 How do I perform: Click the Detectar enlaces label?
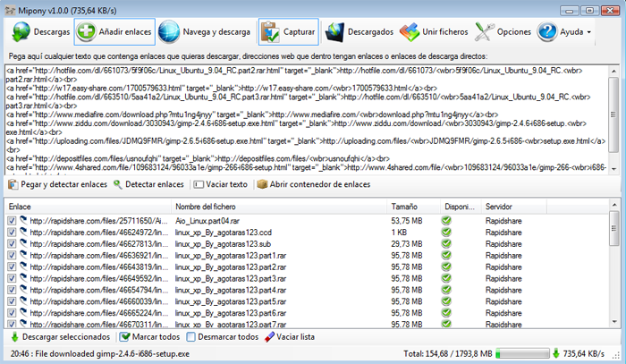click(x=155, y=184)
